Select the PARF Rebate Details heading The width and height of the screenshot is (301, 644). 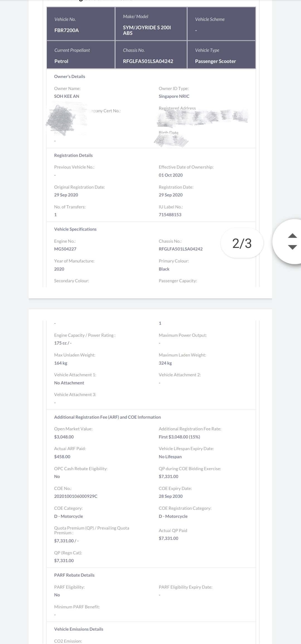pyautogui.click(x=74, y=575)
